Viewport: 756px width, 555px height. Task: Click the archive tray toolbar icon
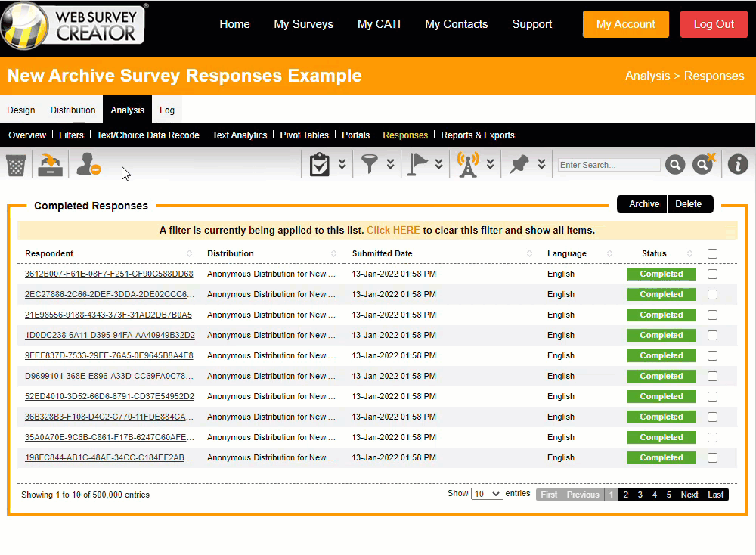click(x=51, y=165)
